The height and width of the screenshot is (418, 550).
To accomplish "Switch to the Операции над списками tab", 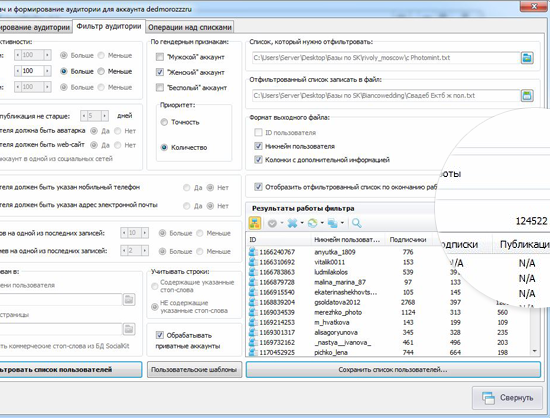I will [x=190, y=27].
